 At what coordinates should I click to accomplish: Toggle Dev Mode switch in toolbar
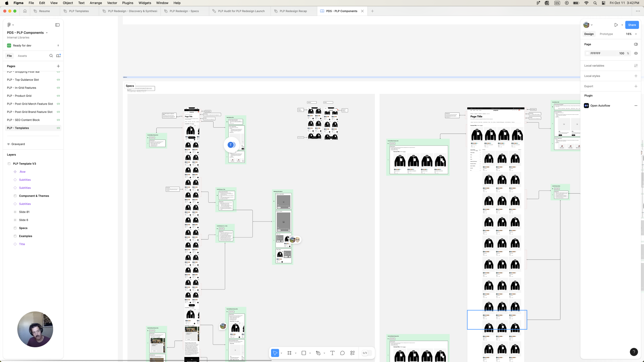click(x=367, y=353)
